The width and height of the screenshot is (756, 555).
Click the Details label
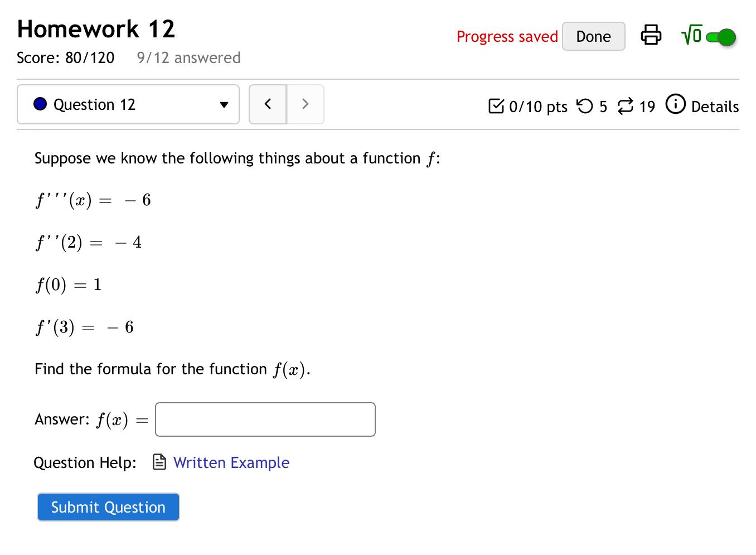[x=715, y=107]
